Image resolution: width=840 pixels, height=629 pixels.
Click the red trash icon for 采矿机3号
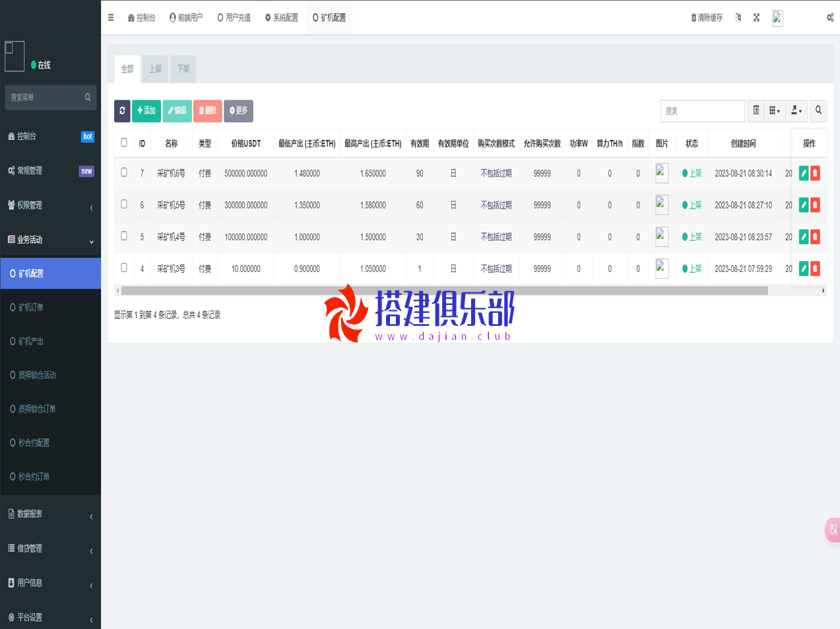coord(815,268)
